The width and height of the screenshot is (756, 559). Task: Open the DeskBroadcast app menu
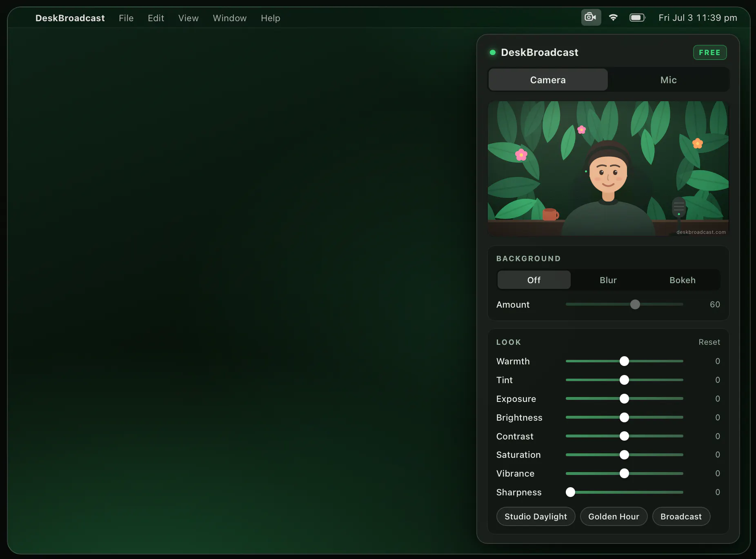[70, 18]
